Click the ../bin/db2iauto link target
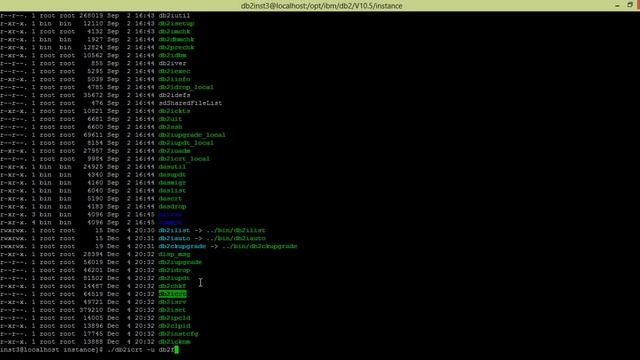The height and width of the screenshot is (360, 640). [236, 238]
